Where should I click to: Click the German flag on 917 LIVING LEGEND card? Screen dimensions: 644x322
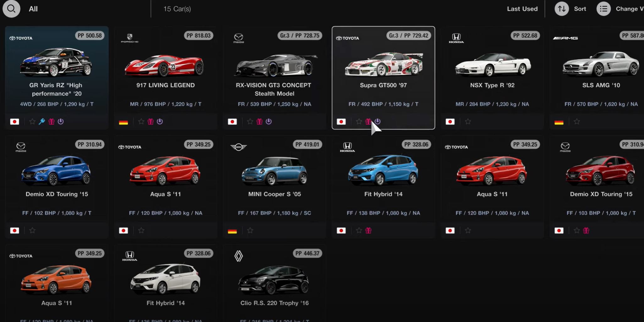pos(123,122)
